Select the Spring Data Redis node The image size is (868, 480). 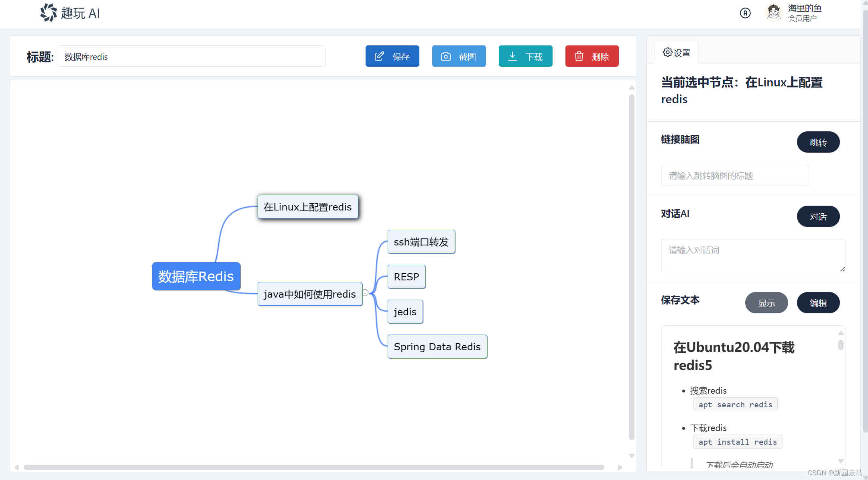(x=437, y=347)
